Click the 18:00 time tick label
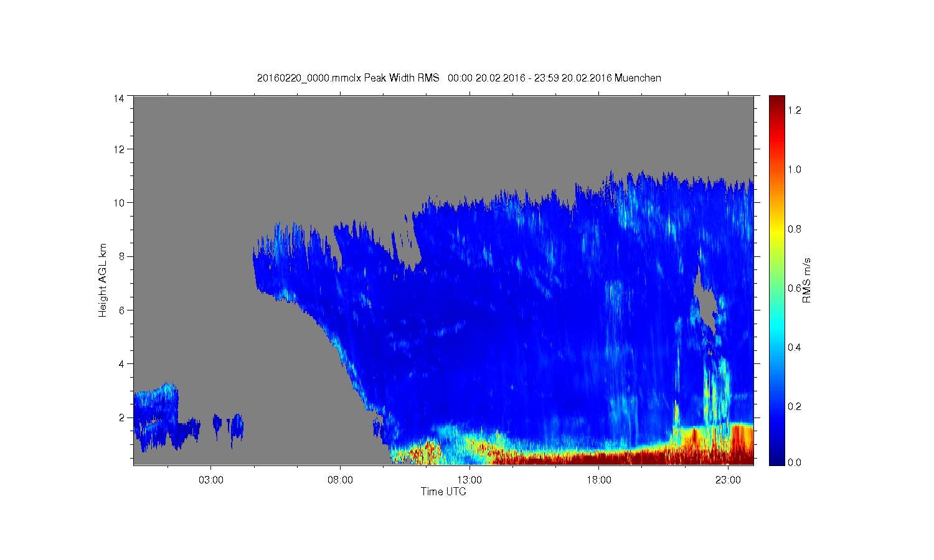Viewport: 934px width, 560px height. 598,480
